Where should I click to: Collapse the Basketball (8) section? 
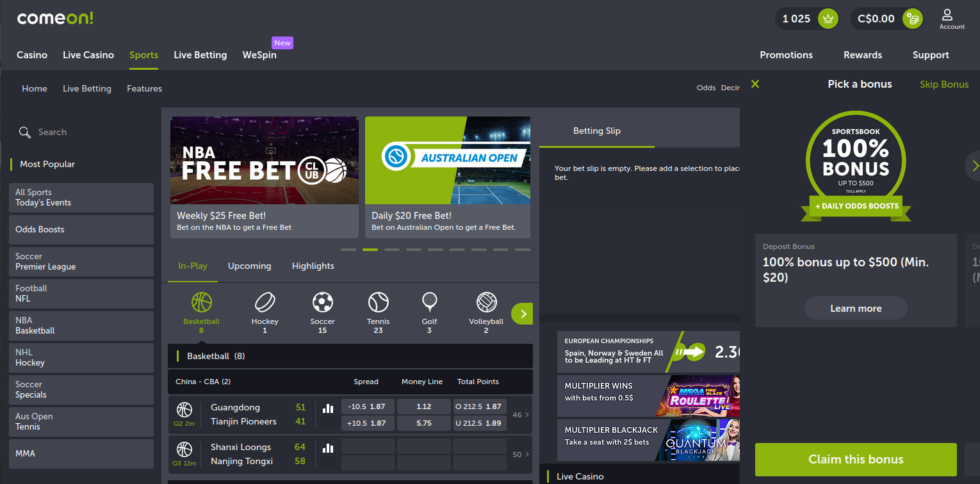350,356
